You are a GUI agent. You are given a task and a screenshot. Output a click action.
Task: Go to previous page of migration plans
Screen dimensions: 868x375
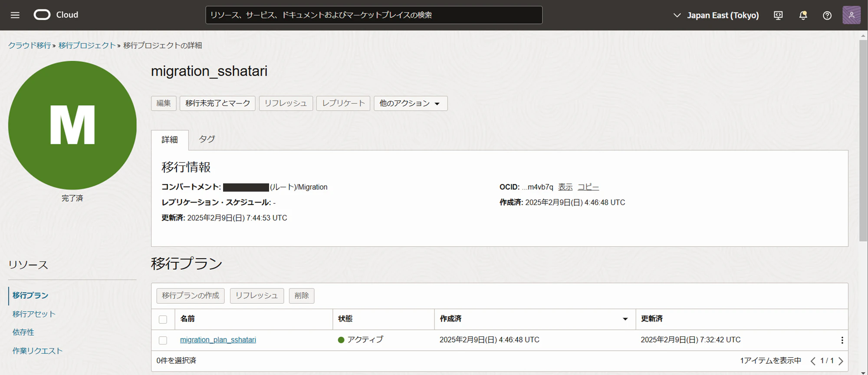coord(813,361)
